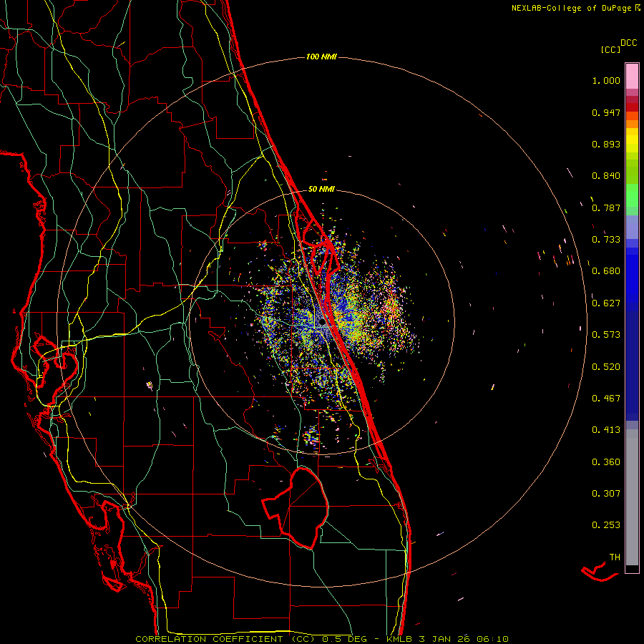Pick the 0.840 legend value

pyautogui.click(x=606, y=176)
